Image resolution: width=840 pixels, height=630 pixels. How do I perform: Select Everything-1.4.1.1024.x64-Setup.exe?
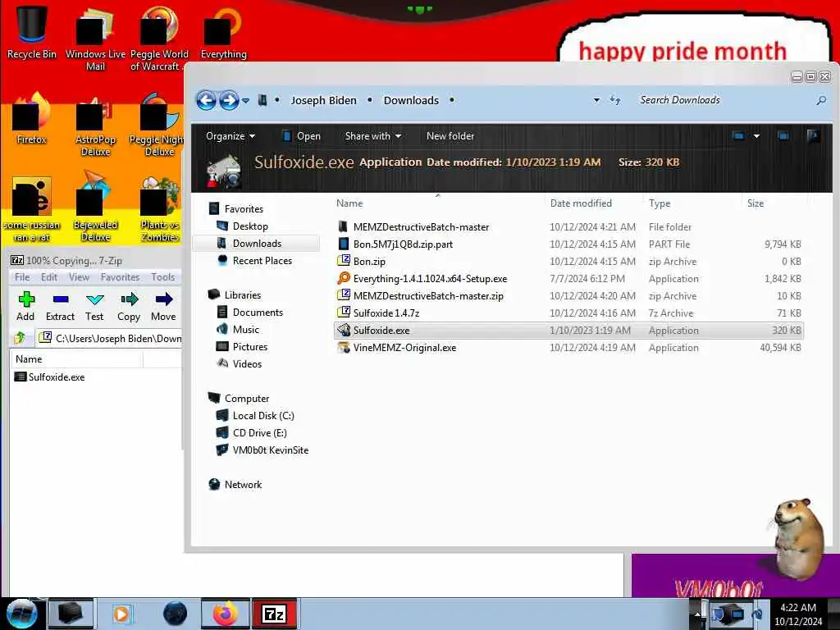point(569,279)
